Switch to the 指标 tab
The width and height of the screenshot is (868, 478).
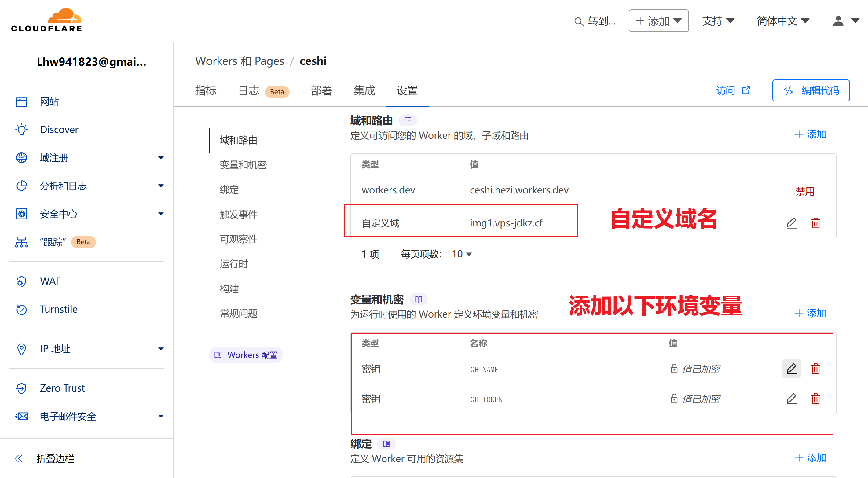coord(206,91)
